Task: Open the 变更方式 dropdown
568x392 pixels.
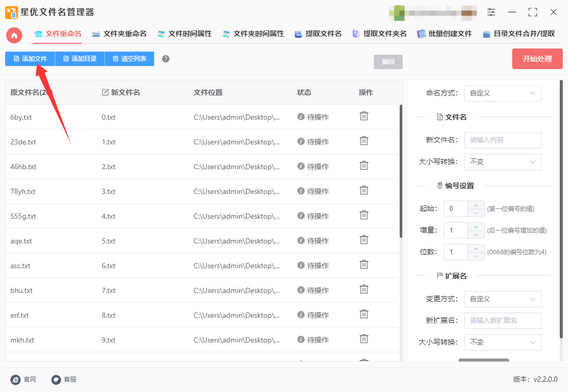Action: pos(502,299)
